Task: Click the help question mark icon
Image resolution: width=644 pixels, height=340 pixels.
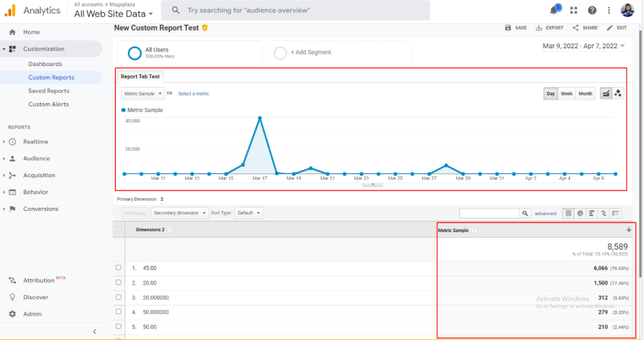Action: 592,11
